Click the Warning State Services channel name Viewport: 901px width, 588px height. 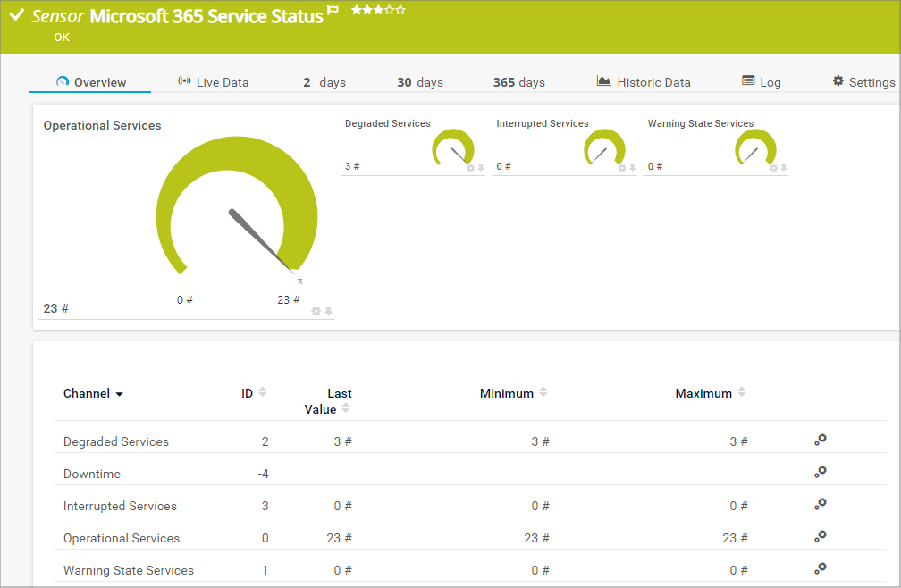tap(129, 570)
